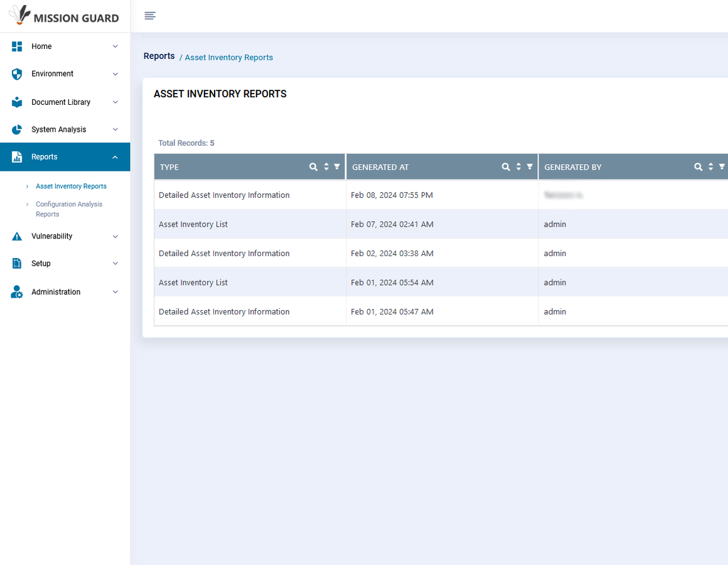
Task: Sort by the Generated By column
Action: tap(711, 166)
